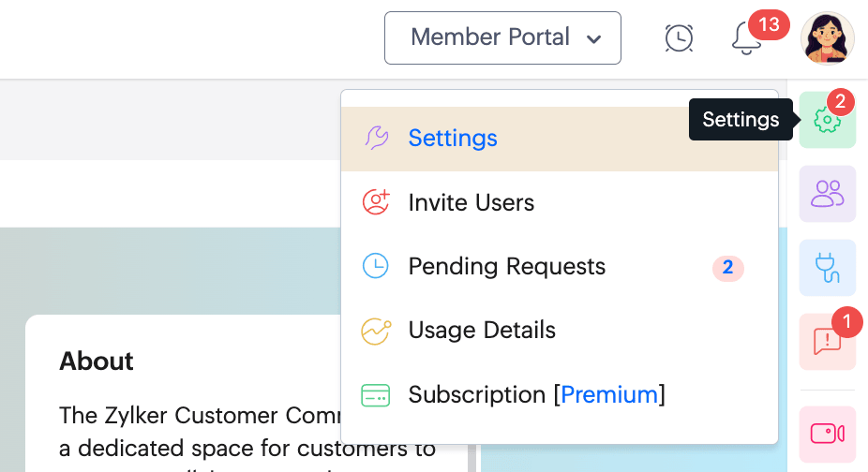Open the alarm clock reminders icon
Screen dimensions: 868x472
[679, 37]
